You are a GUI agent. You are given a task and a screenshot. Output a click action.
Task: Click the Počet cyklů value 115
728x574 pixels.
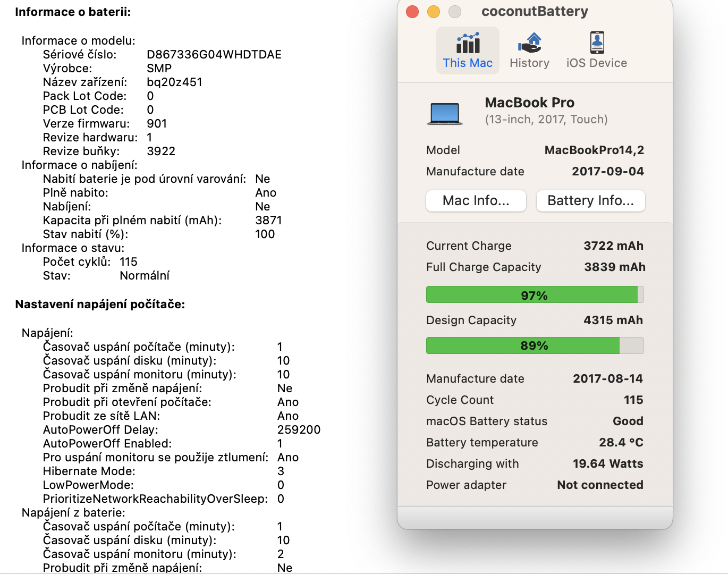129,262
